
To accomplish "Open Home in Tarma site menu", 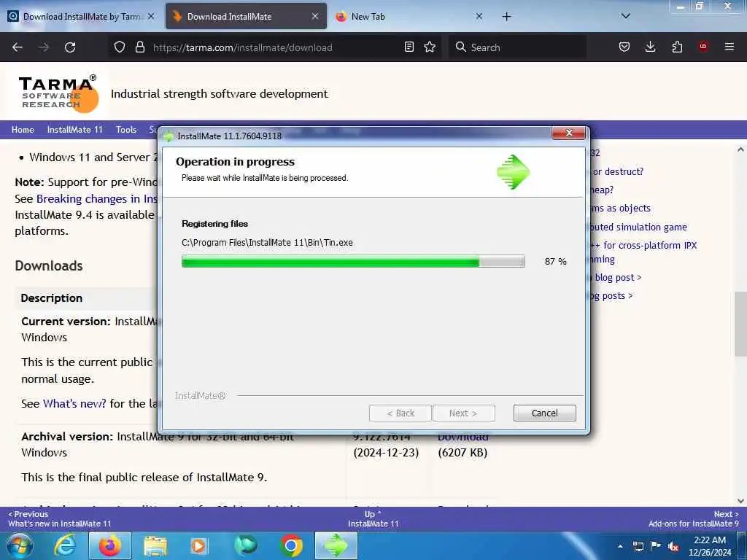I will tap(23, 130).
